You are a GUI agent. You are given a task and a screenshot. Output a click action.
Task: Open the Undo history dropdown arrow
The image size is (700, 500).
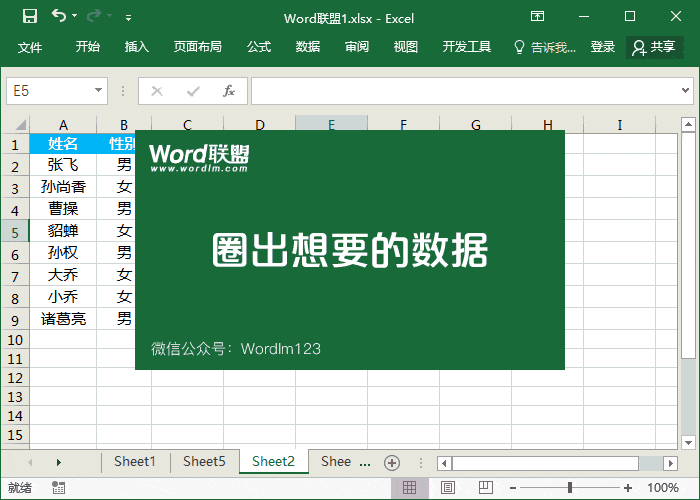point(75,16)
